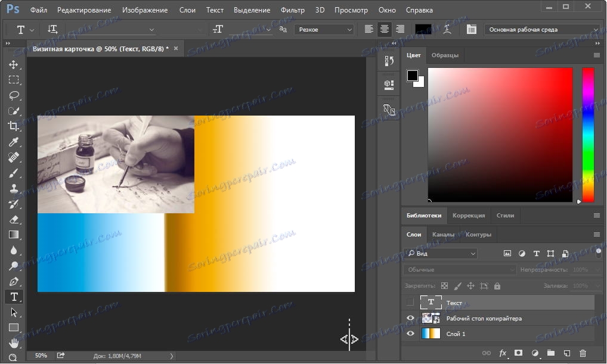Pick the Crop tool
The height and width of the screenshot is (364, 607).
click(14, 126)
